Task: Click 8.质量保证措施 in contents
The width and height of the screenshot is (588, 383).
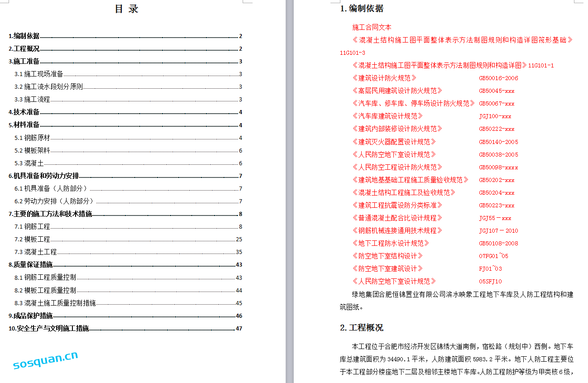Action: click(30, 265)
